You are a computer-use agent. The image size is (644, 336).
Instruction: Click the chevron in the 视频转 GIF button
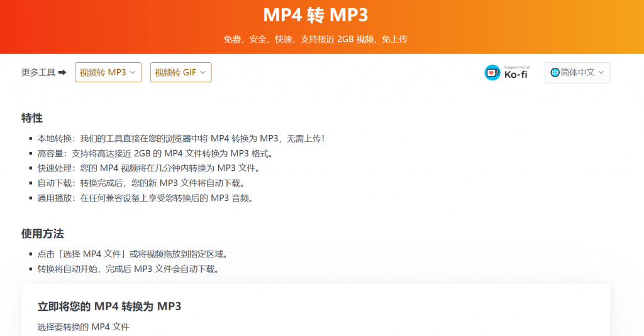pyautogui.click(x=203, y=72)
